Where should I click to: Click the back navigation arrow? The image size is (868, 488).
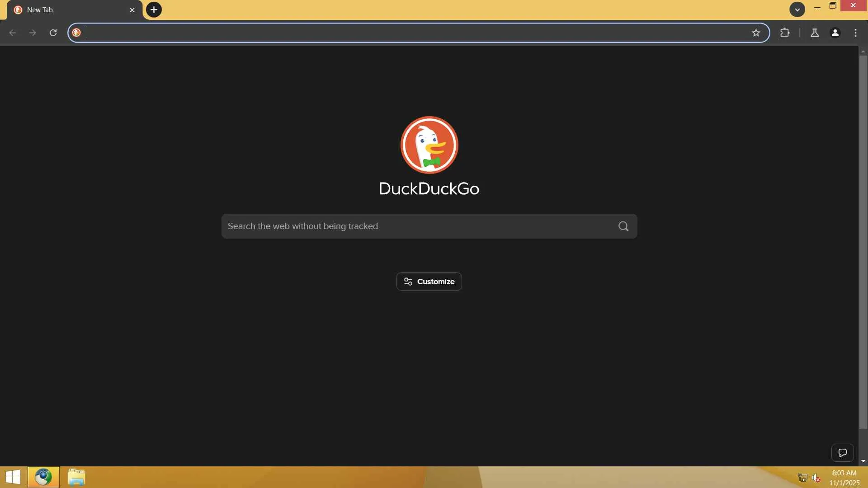(13, 33)
